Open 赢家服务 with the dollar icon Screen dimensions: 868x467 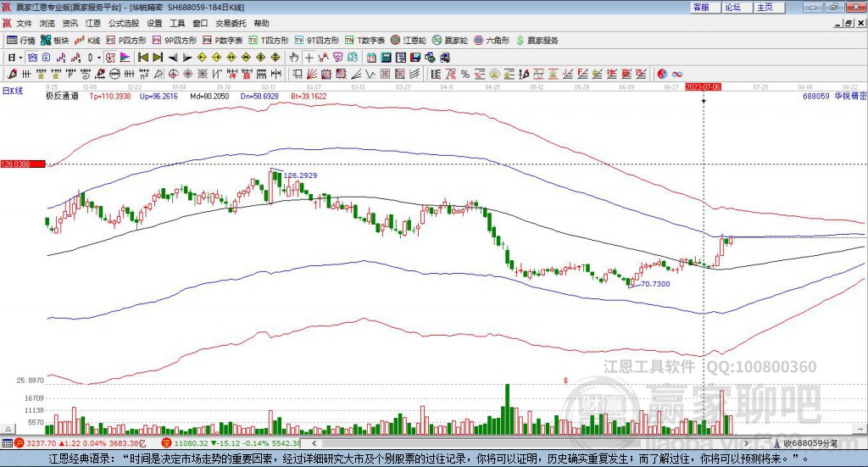[537, 41]
